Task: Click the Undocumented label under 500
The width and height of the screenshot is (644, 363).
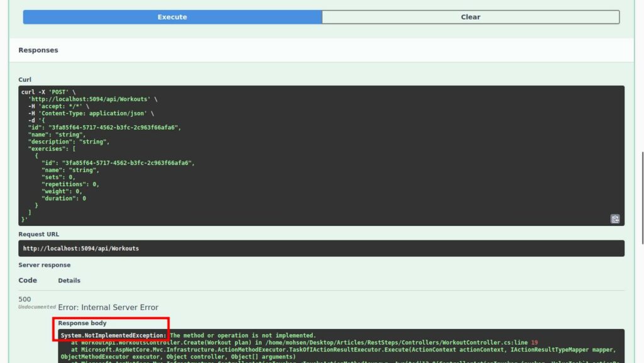Action: click(x=37, y=307)
